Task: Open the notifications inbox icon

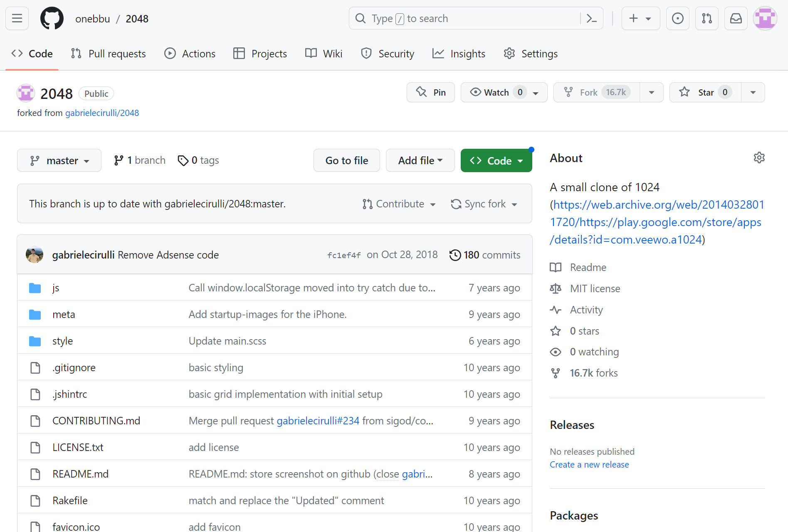Action: coord(736,18)
